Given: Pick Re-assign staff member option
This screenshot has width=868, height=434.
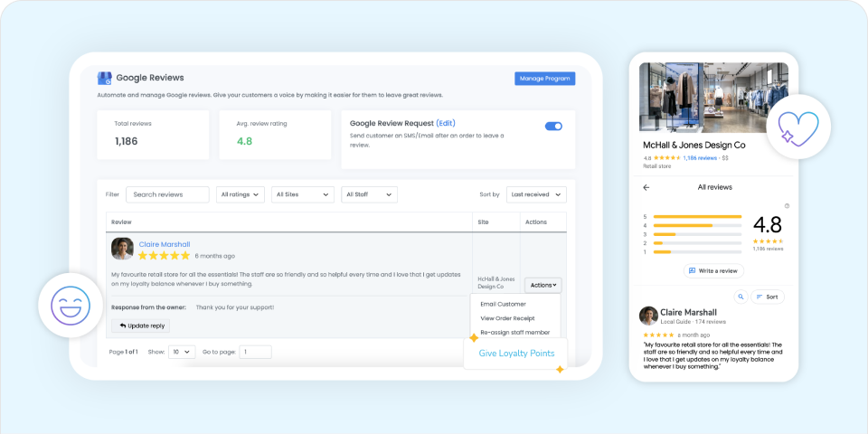Looking at the screenshot, I should pos(514,332).
